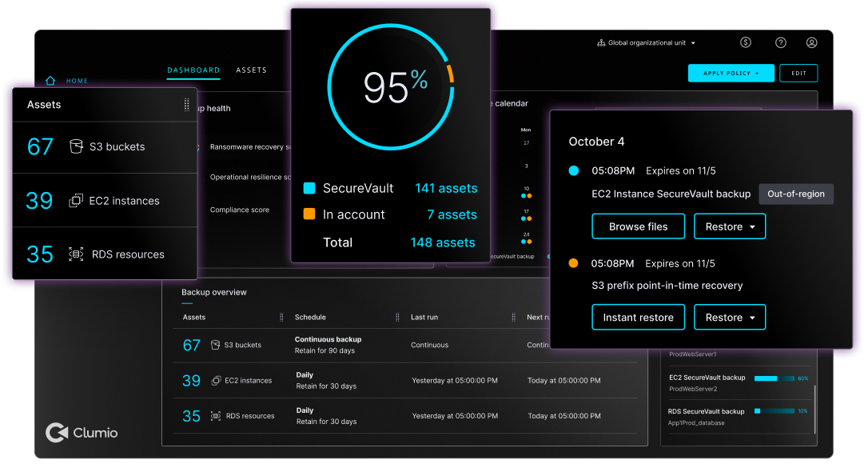
Task: Click the Instant restore button
Action: [x=638, y=318]
